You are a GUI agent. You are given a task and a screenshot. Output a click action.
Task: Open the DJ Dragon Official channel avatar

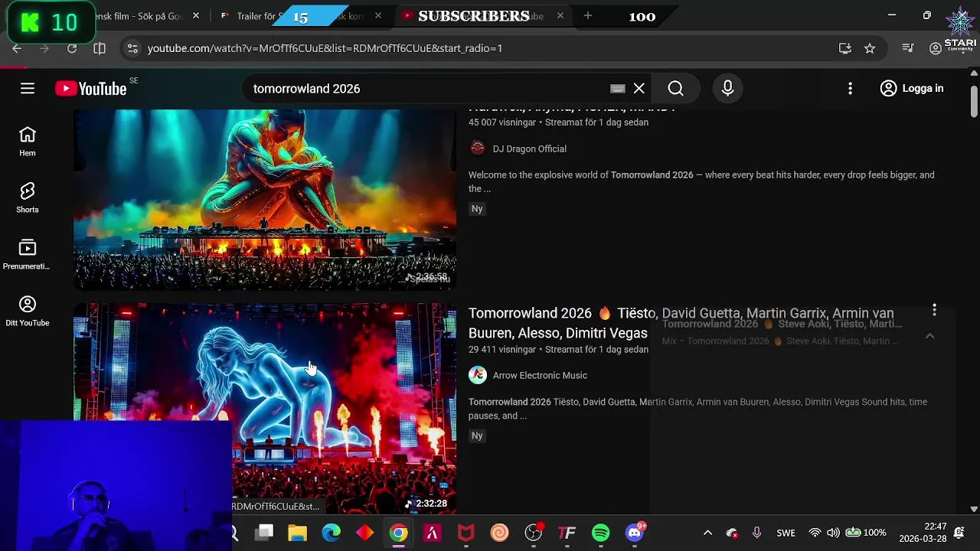(478, 148)
